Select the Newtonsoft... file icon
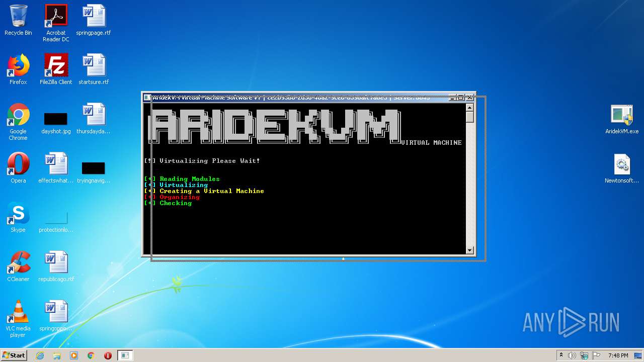This screenshot has width=644, height=362. point(622,168)
